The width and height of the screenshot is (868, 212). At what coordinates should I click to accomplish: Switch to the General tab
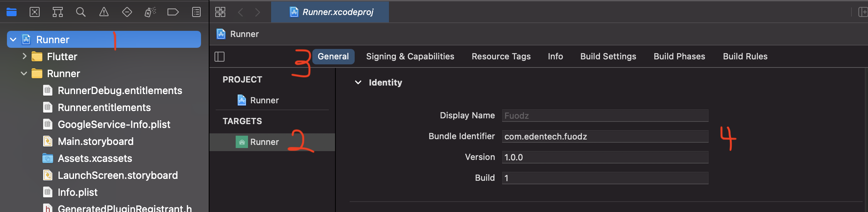pyautogui.click(x=333, y=56)
